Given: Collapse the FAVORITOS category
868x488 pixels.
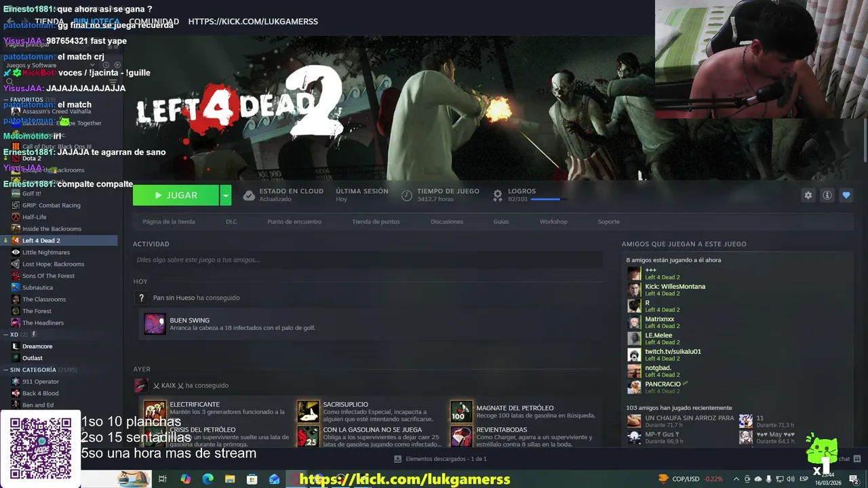Looking at the screenshot, I should pyautogui.click(x=6, y=100).
